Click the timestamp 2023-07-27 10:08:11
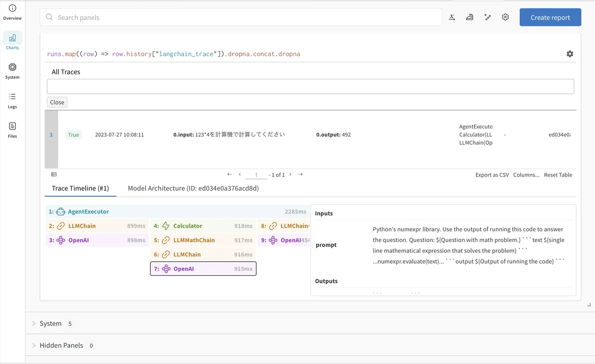This screenshot has height=364, width=595. coord(119,135)
